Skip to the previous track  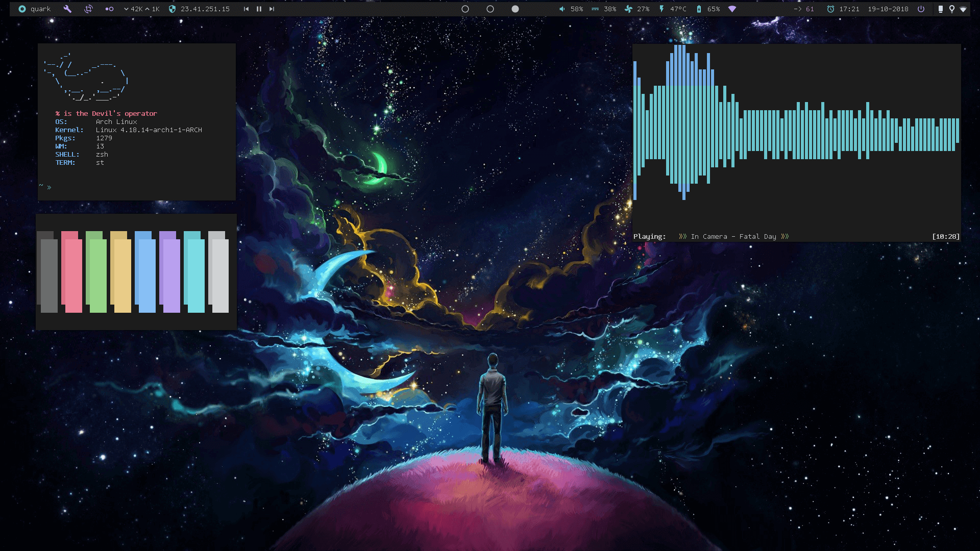246,9
